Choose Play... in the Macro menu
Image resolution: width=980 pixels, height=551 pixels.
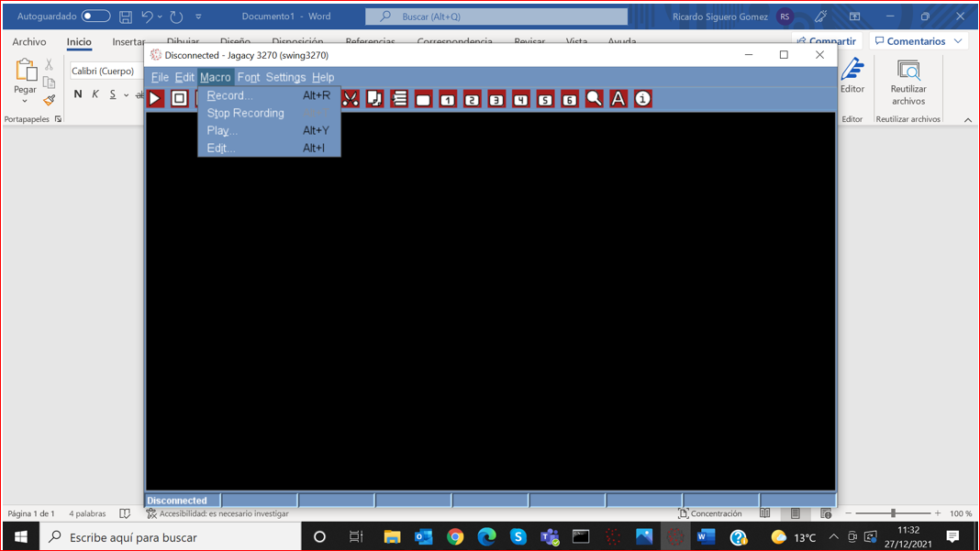point(222,130)
